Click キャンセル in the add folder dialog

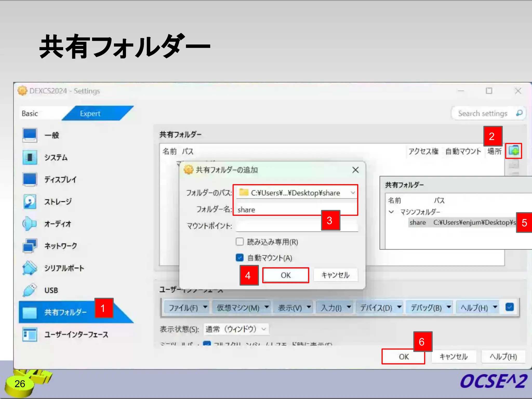335,275
